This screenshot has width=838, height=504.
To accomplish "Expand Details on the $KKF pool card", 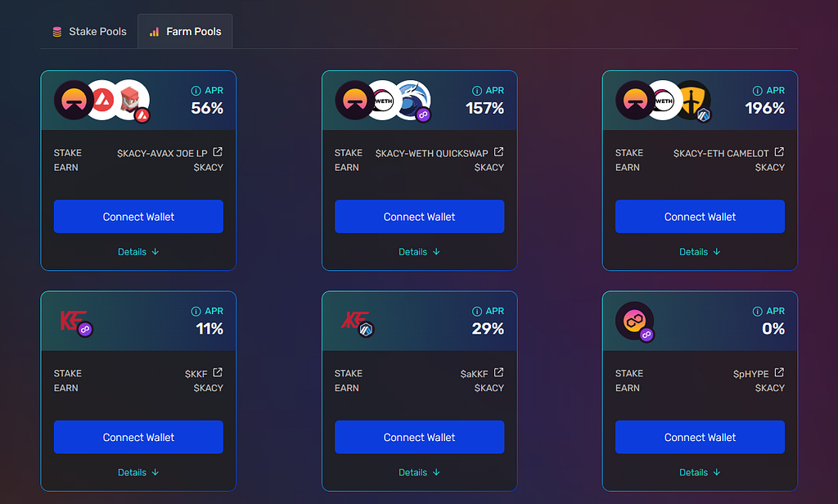I will pos(138,472).
